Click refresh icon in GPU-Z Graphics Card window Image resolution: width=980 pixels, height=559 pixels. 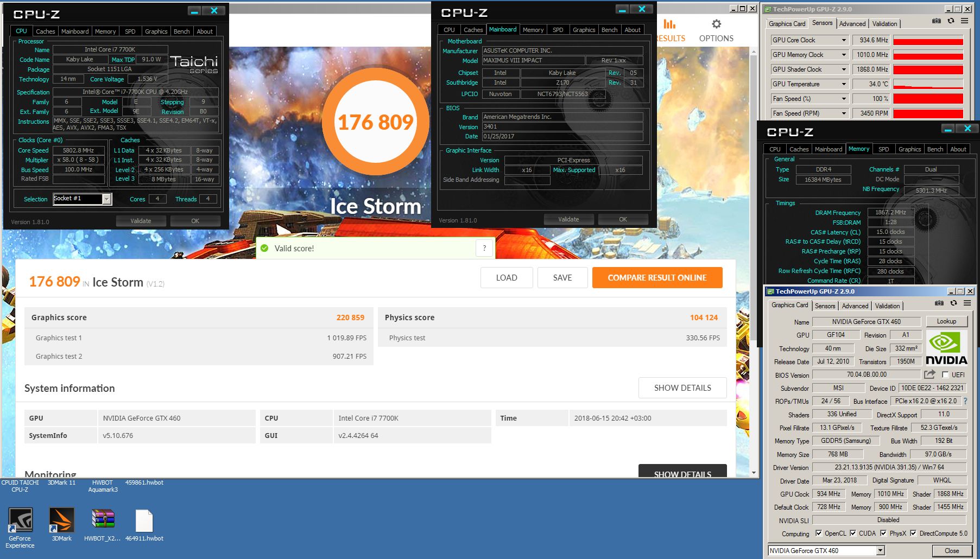tap(953, 303)
